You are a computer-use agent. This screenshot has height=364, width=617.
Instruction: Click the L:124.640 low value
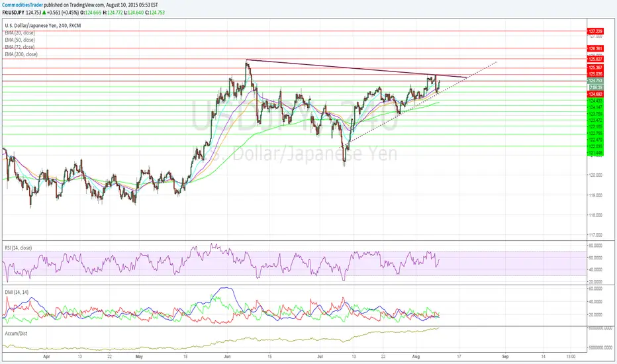point(133,13)
